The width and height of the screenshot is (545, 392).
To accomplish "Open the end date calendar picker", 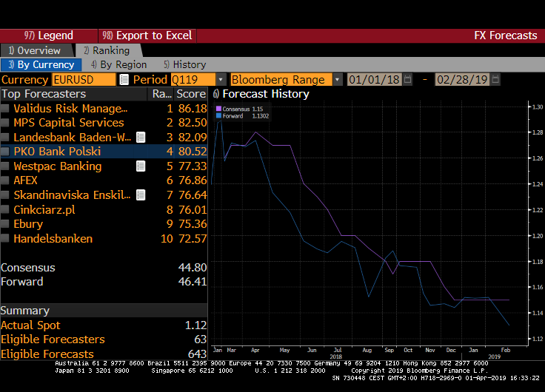I will point(494,80).
